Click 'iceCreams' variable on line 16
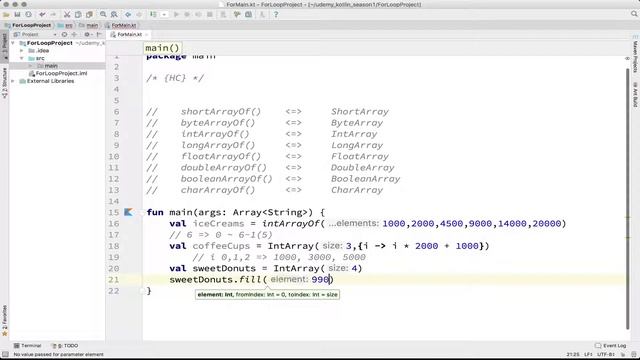640x360 pixels. click(218, 223)
